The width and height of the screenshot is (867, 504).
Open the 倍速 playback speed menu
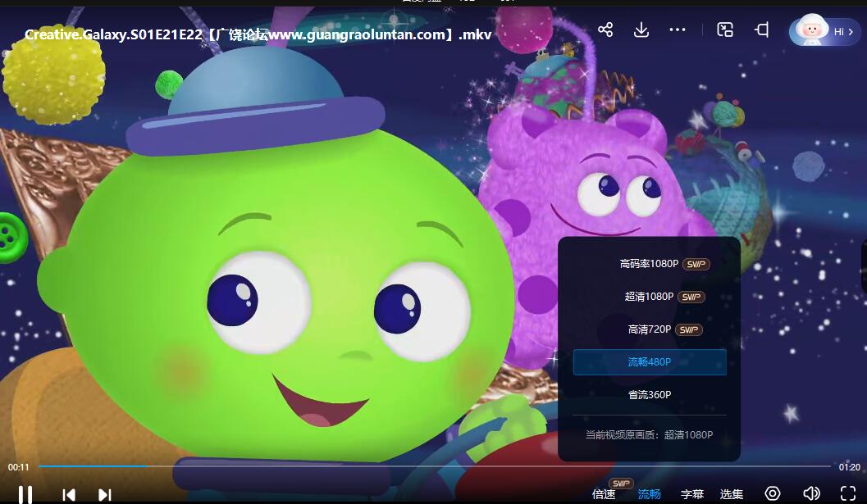point(603,494)
